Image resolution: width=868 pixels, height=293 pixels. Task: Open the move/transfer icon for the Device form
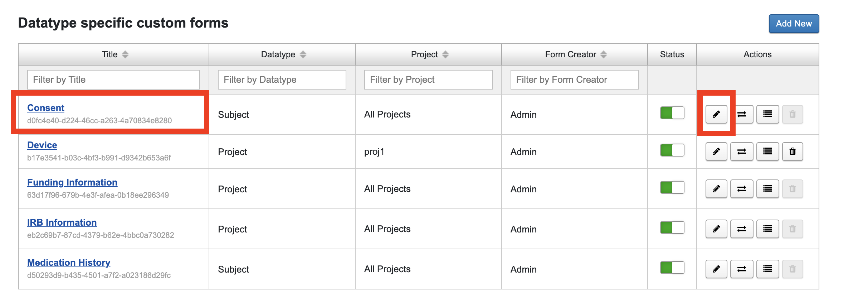coord(741,152)
